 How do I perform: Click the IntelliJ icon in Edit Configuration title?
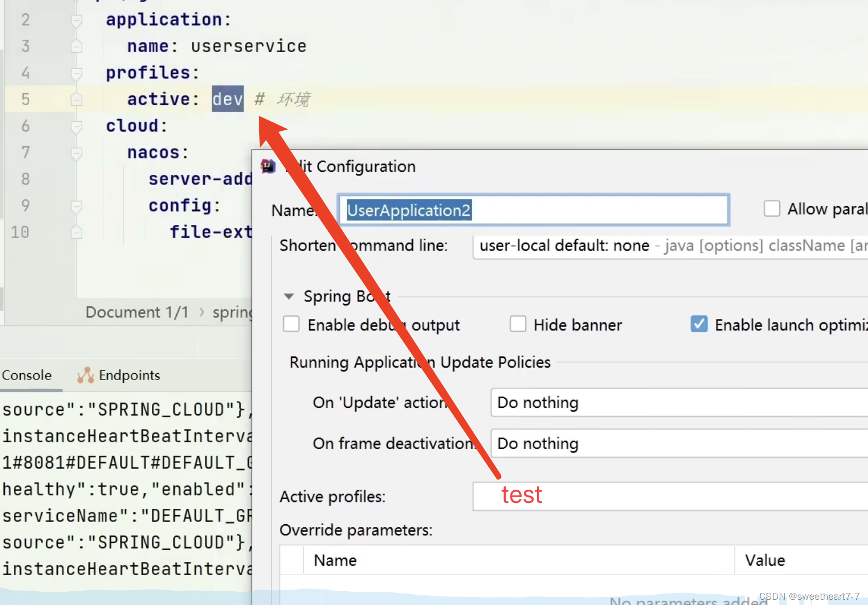click(268, 166)
